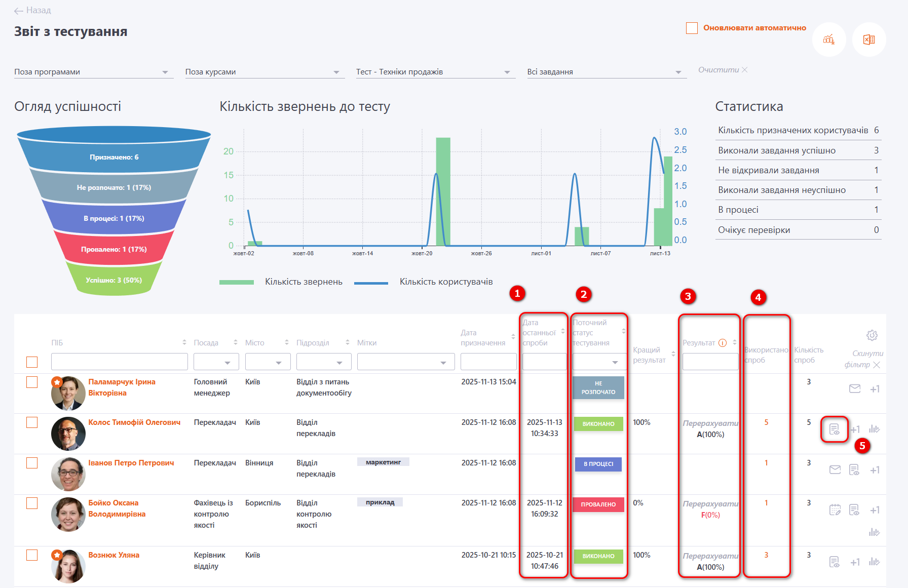Open table column settings gear
Screen dimensions: 908x588
point(872,335)
